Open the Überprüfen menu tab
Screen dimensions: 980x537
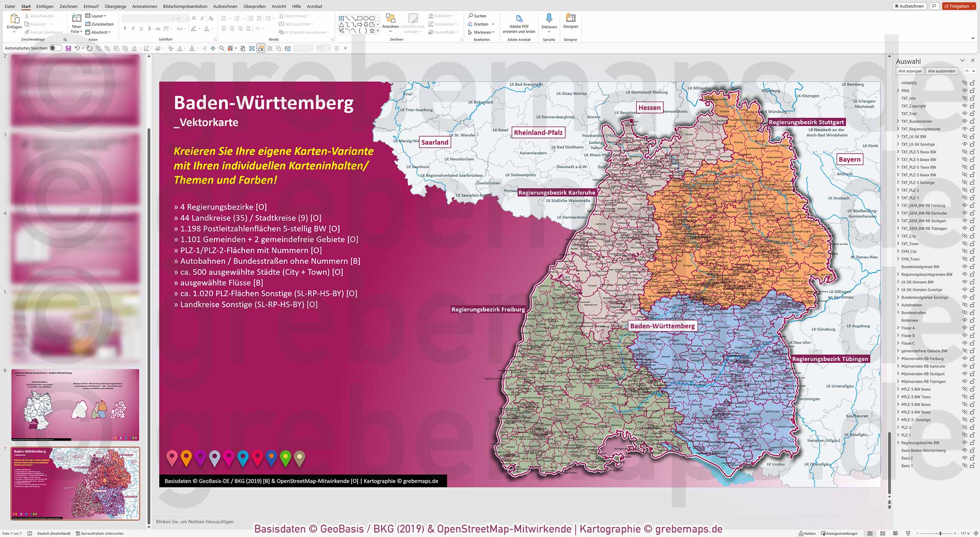coord(254,6)
